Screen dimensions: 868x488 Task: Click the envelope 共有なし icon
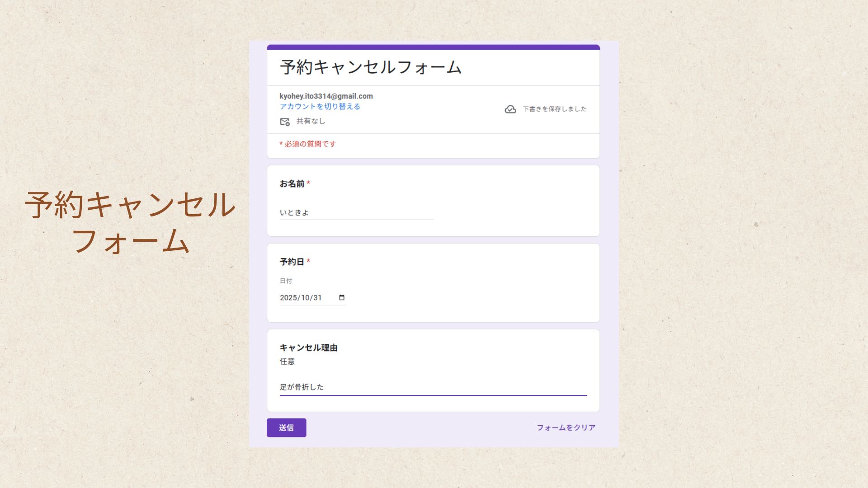point(284,122)
